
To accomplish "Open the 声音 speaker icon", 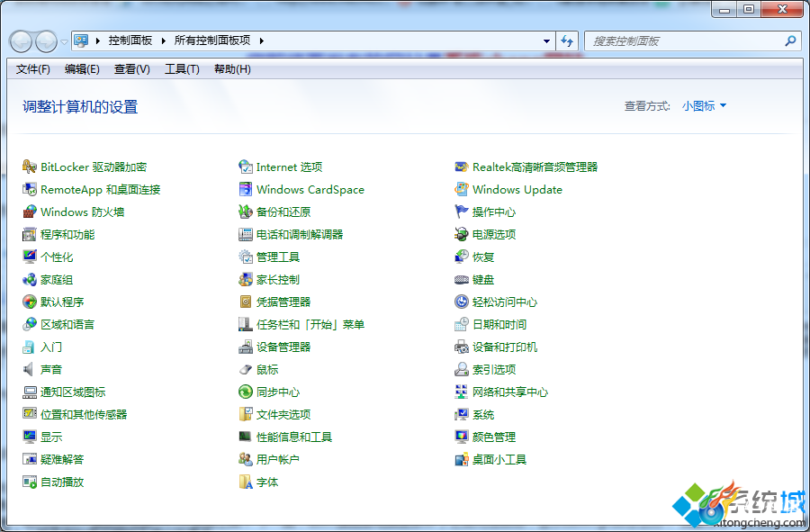I will (30, 369).
